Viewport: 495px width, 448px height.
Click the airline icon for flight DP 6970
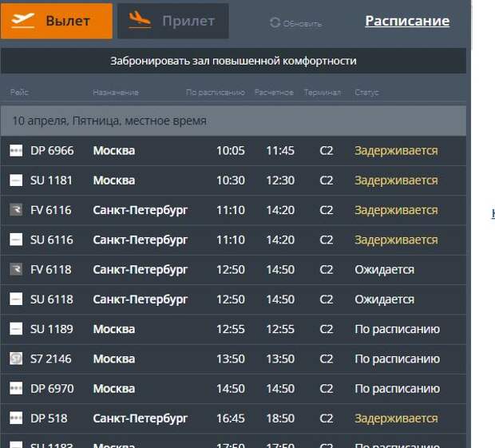point(16,389)
